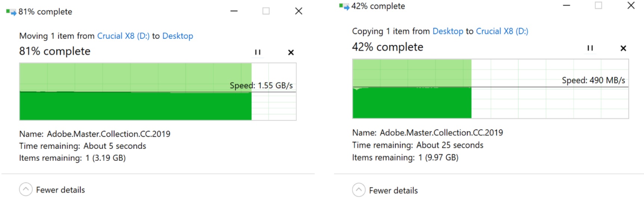
Task: Open Desktop link in copy dialog
Action: point(448,31)
